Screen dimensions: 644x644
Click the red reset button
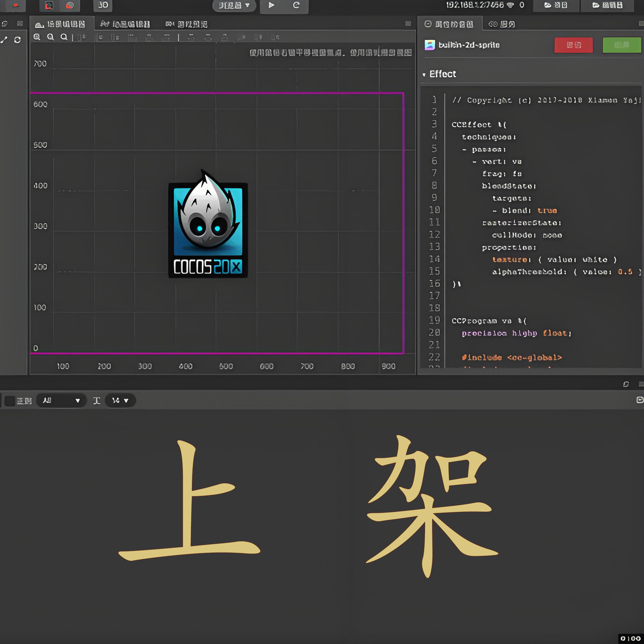573,45
